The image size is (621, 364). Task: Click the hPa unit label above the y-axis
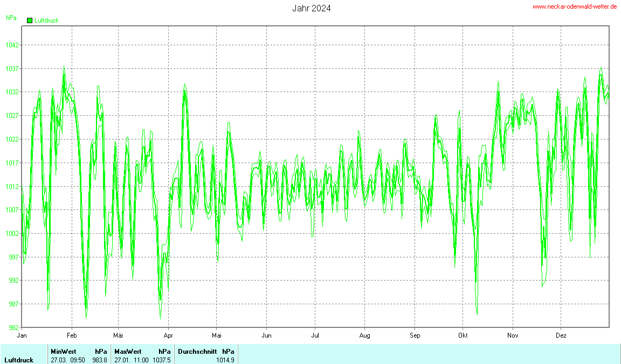(11, 18)
